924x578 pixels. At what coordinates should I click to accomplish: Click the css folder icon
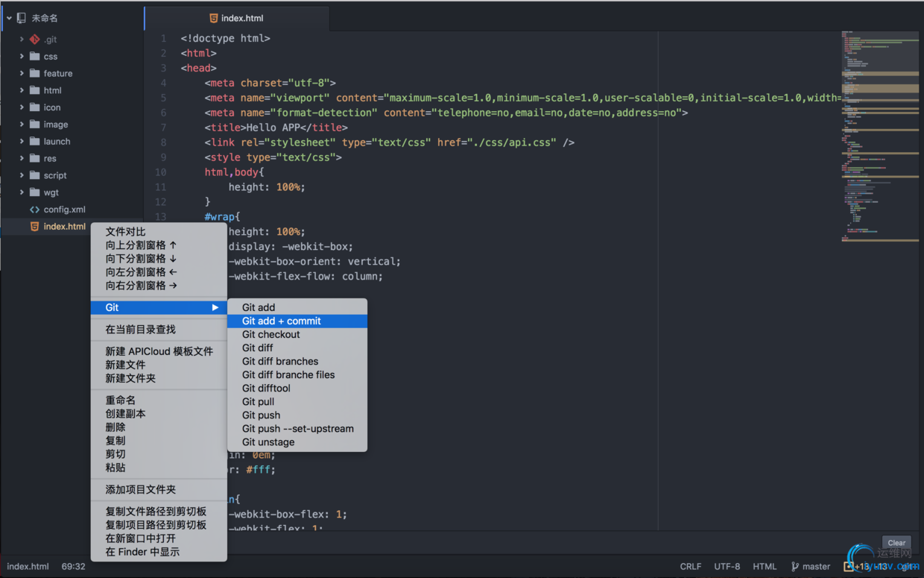[35, 57]
